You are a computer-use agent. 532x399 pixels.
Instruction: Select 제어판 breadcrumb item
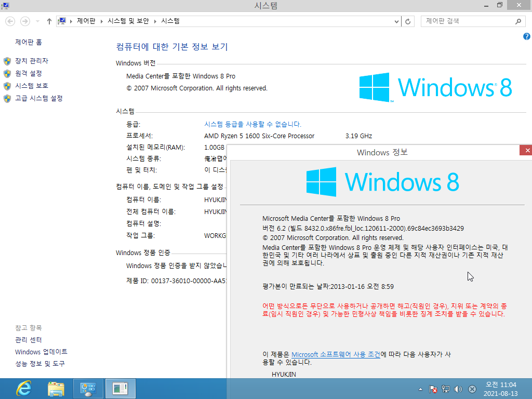pyautogui.click(x=86, y=21)
